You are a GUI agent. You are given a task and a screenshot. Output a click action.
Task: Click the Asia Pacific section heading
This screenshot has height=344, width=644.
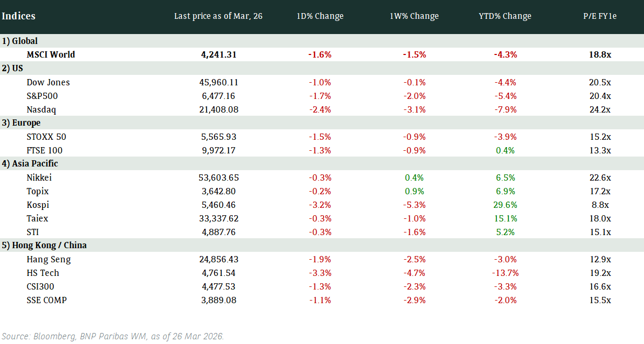pyautogui.click(x=30, y=163)
